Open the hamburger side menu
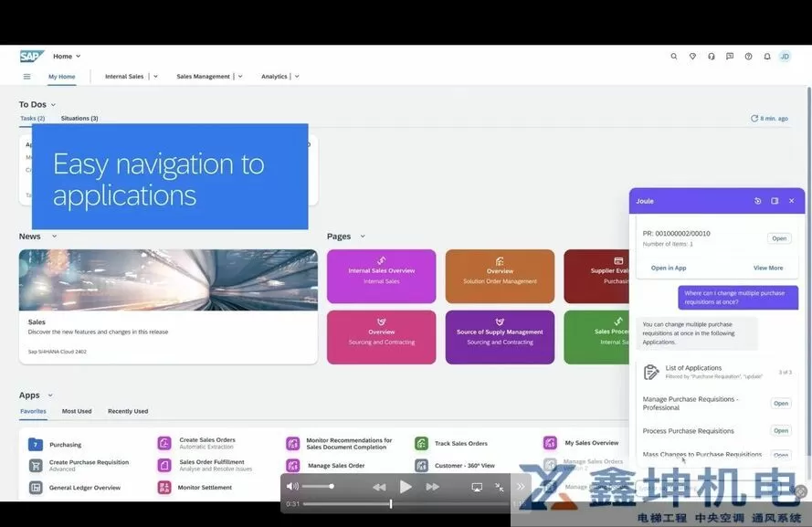 point(26,77)
